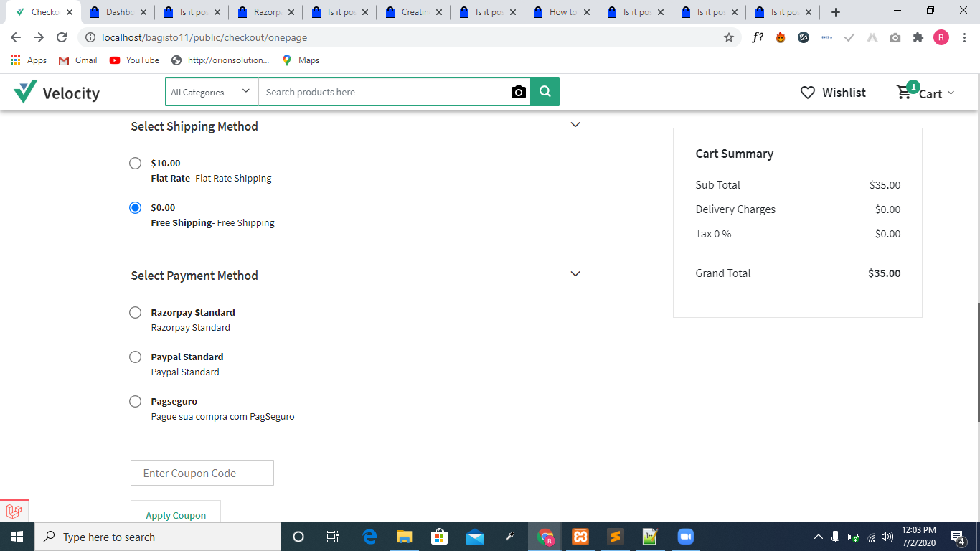Switch to the Razorpay tab
The height and width of the screenshot is (551, 980).
coord(265,12)
